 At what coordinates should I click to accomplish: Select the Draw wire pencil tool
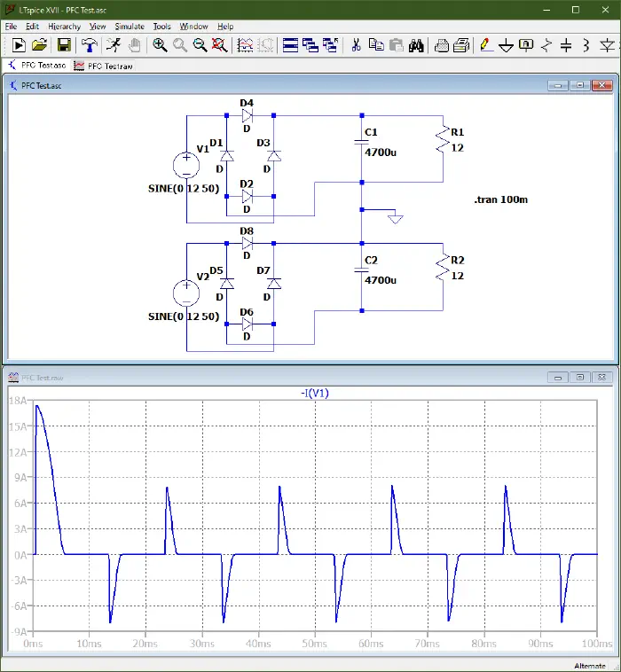(484, 45)
